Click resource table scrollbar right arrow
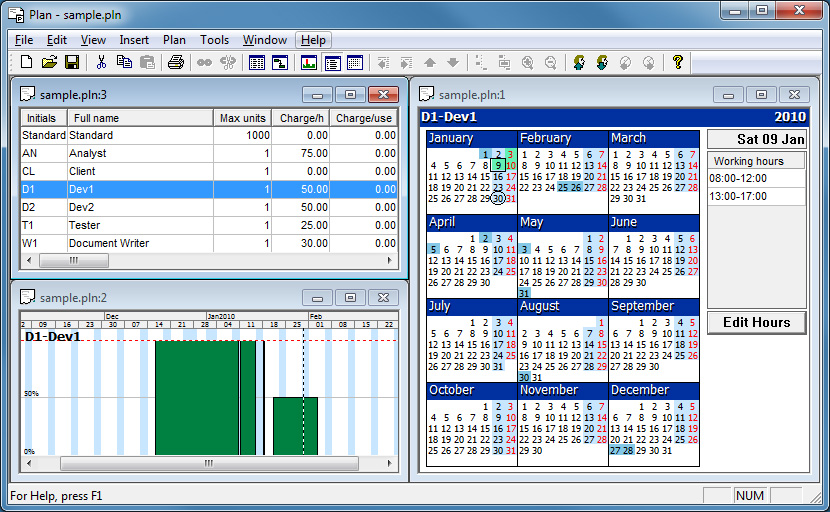 pos(390,261)
